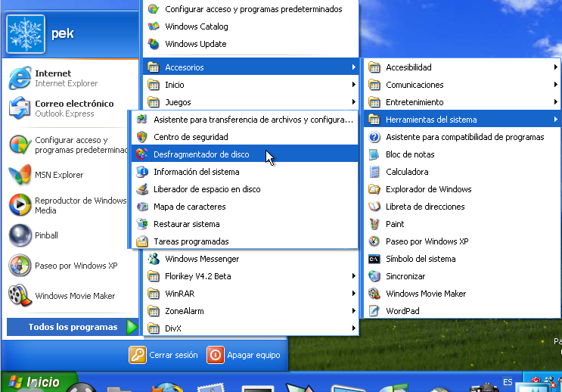Expand the Comunicaciones submenu arrow

pos(555,85)
